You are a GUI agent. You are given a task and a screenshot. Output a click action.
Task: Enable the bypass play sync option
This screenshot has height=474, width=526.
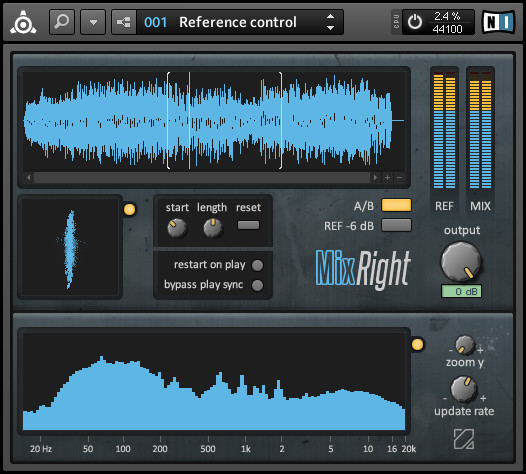click(257, 285)
